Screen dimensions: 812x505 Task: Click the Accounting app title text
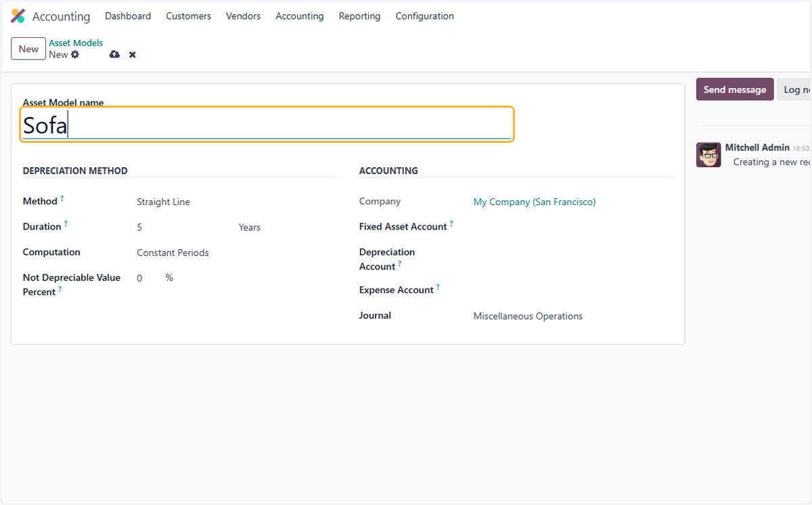click(61, 16)
